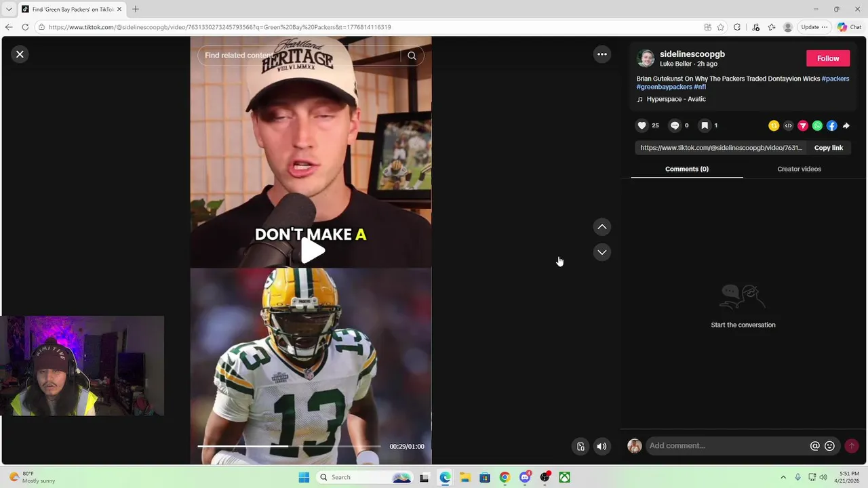Screen dimensions: 868x488
Task: Open browser Extensions puzzle icon
Action: (737, 27)
